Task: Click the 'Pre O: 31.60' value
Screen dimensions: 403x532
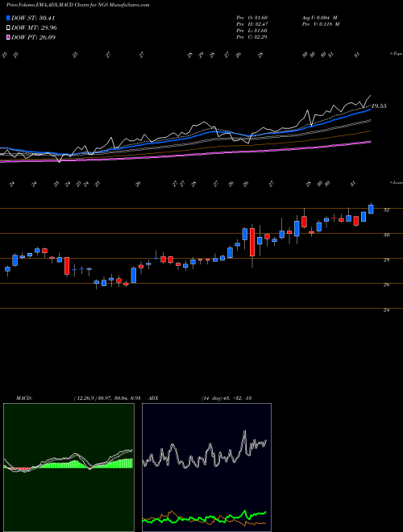Action: (252, 17)
